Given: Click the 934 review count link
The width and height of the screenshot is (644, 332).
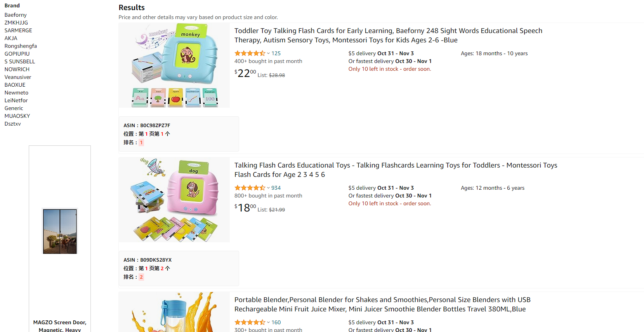Looking at the screenshot, I should 276,188.
